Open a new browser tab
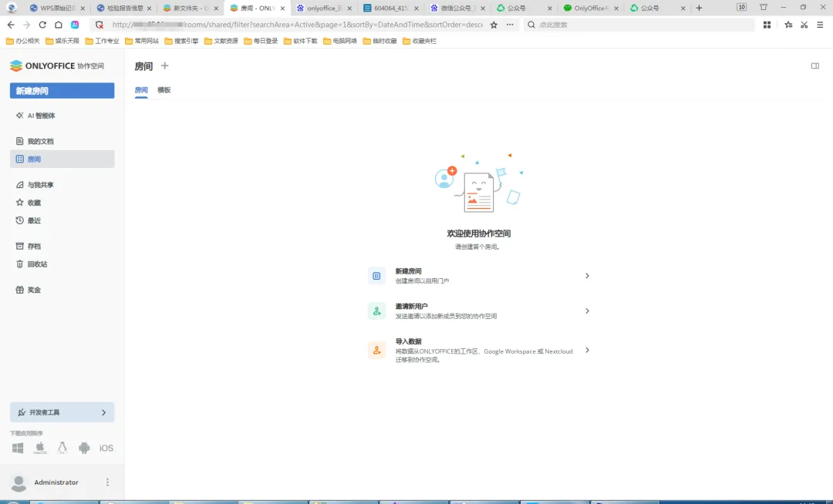 click(x=699, y=8)
